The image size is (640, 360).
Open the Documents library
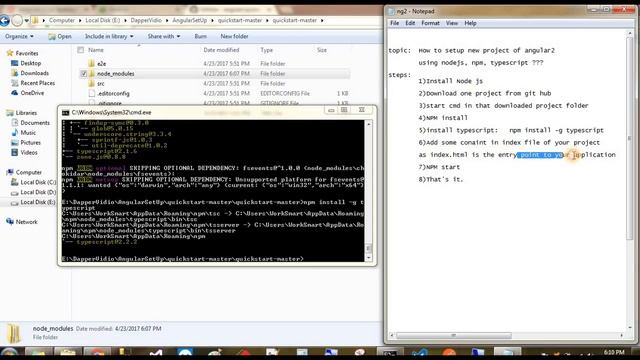click(x=35, y=123)
